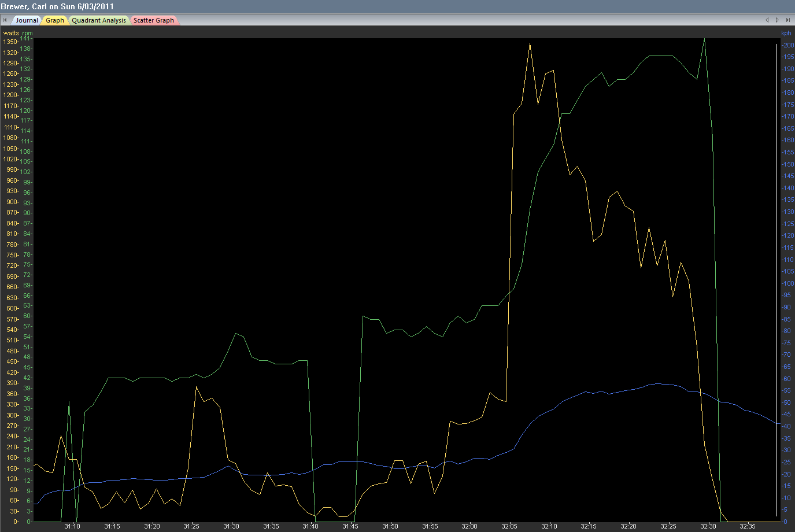The width and height of the screenshot is (795, 532).
Task: Click the 55 kph axis value
Action: point(786,391)
